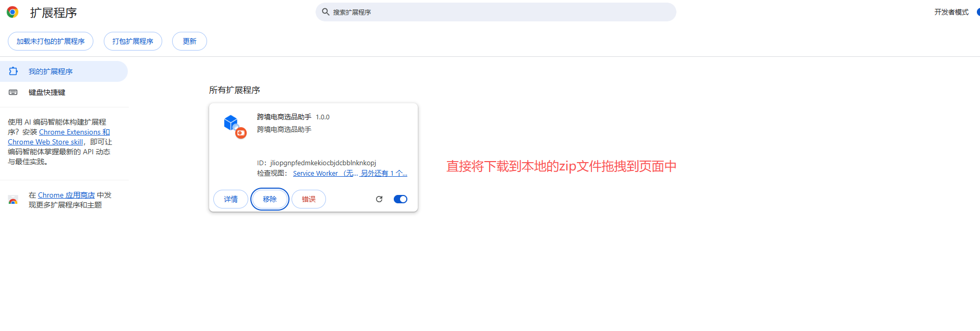This screenshot has height=331, width=980.
Task: Click the 所有扩展程序 heading
Action: coord(235,90)
